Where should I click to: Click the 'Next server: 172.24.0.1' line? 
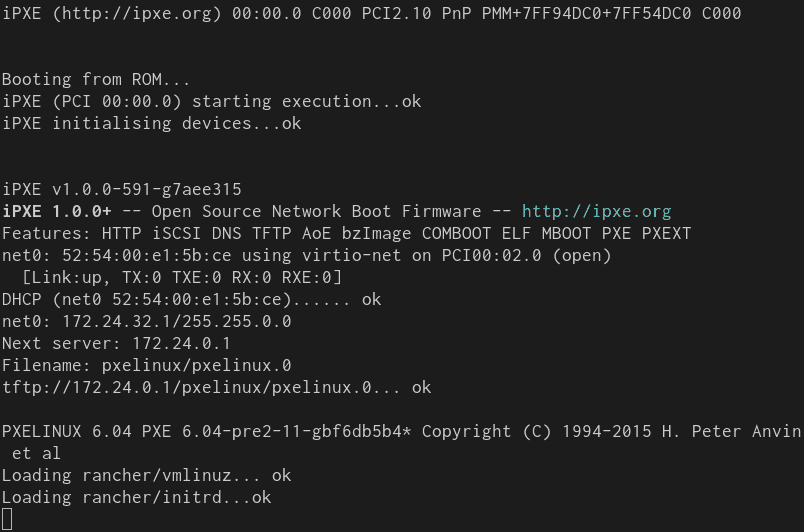tap(116, 343)
